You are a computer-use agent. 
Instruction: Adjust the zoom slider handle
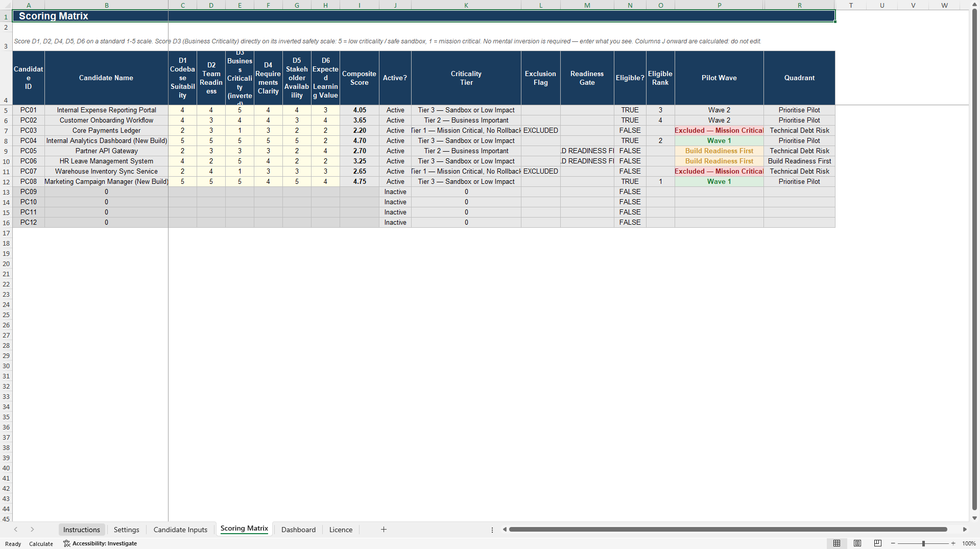click(923, 543)
